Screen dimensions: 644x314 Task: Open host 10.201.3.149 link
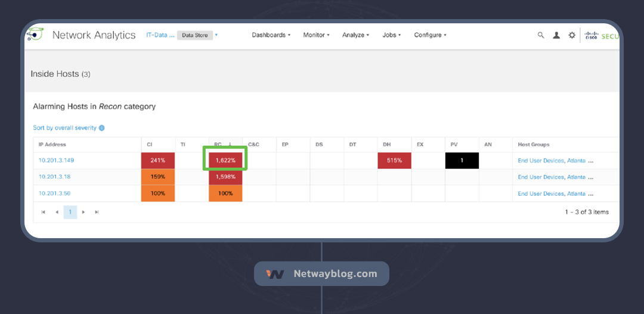click(x=56, y=161)
